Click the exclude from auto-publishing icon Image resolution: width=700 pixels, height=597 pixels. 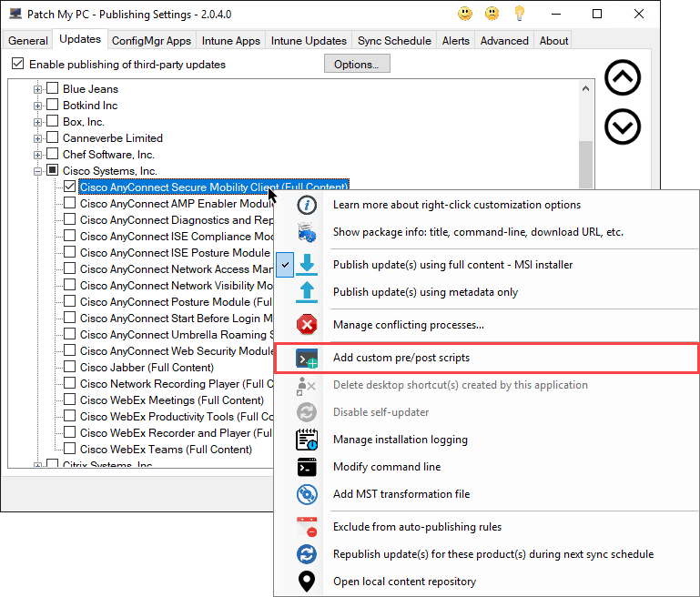[307, 527]
